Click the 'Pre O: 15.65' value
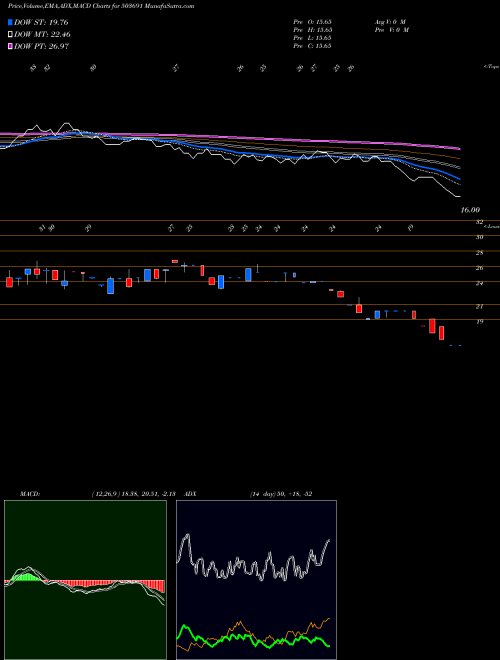500x660 pixels. coord(312,22)
